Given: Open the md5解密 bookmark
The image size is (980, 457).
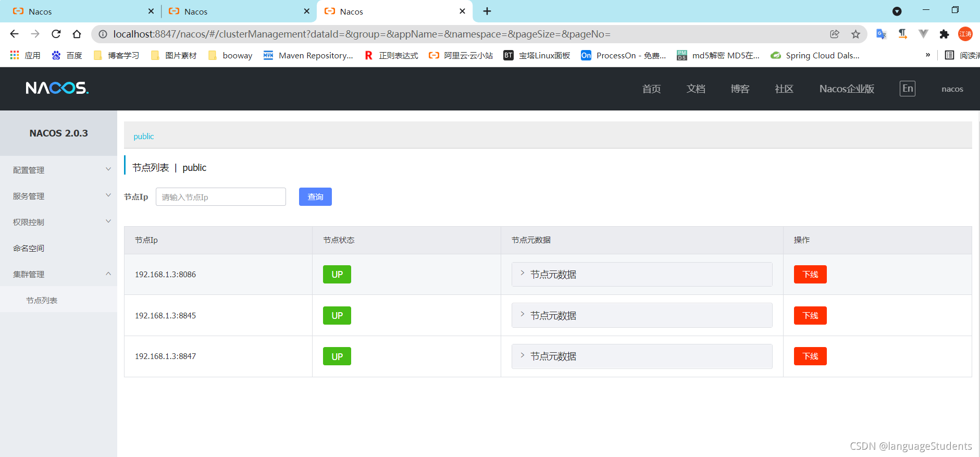Looking at the screenshot, I should coord(718,55).
